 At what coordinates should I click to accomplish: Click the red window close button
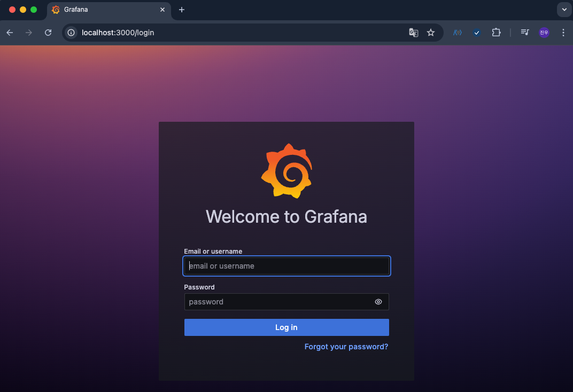12,10
